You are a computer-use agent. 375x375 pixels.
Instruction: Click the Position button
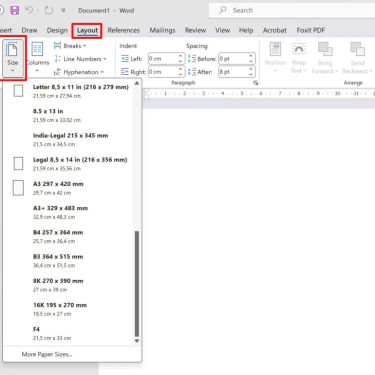pyautogui.click(x=275, y=57)
